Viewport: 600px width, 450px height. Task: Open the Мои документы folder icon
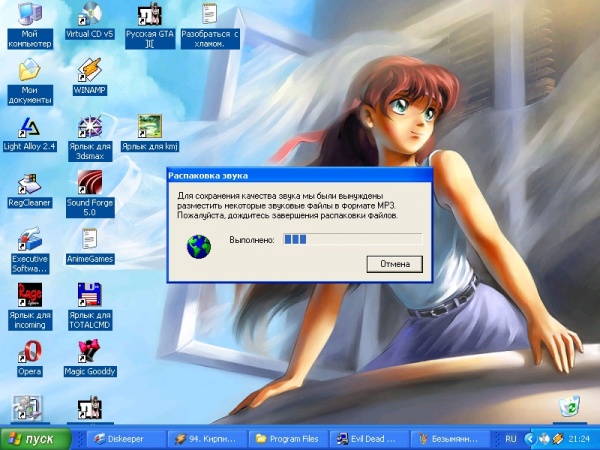[29, 82]
